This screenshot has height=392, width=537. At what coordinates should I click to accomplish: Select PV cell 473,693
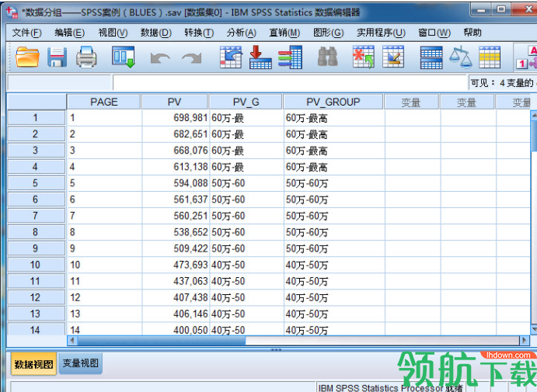[175, 265]
